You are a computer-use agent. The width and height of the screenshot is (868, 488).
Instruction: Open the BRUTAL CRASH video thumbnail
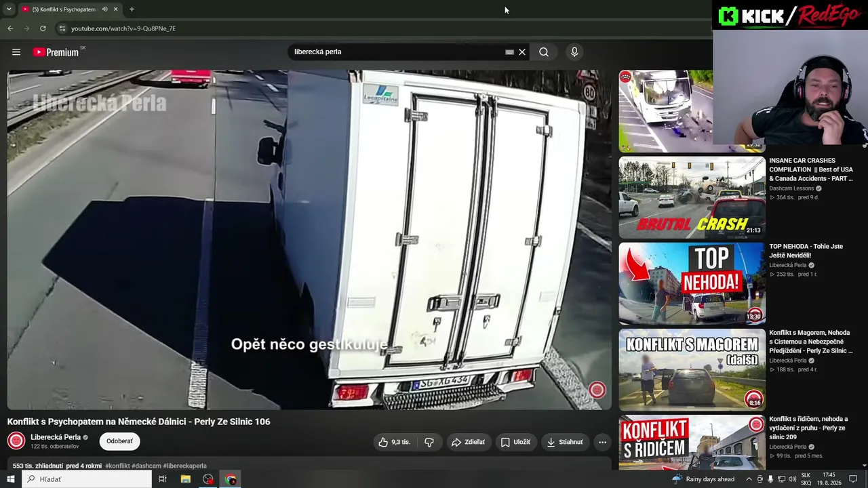(x=692, y=197)
